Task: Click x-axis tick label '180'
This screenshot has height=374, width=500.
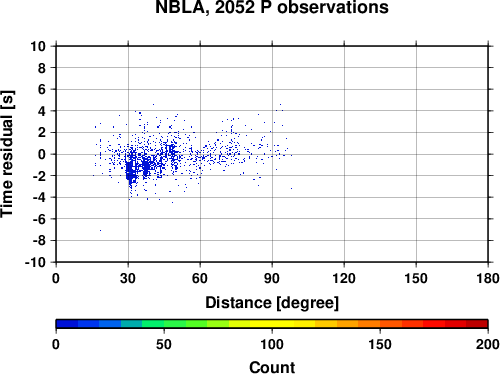Action: (x=488, y=278)
